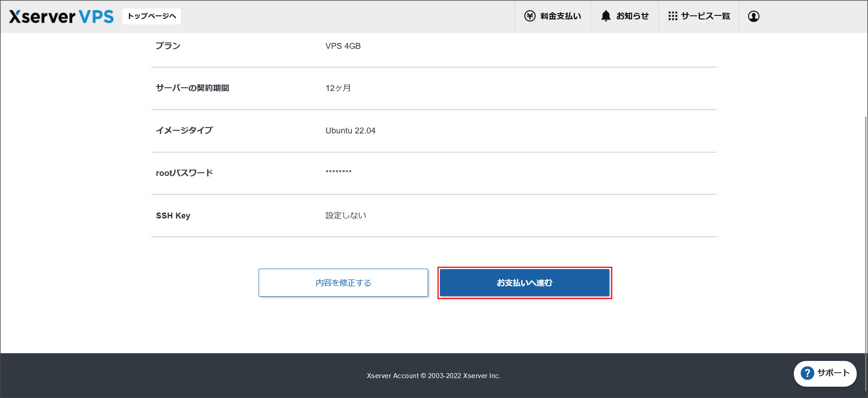Click the masked root password value

(338, 172)
